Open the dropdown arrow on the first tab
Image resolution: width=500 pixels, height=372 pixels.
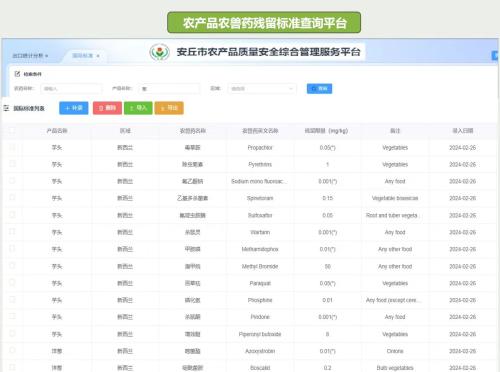pos(47,56)
